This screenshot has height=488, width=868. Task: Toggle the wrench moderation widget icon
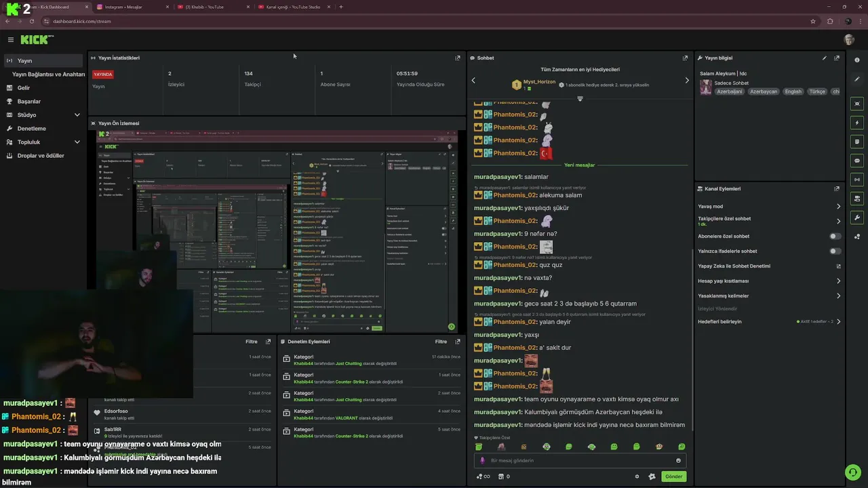857,218
